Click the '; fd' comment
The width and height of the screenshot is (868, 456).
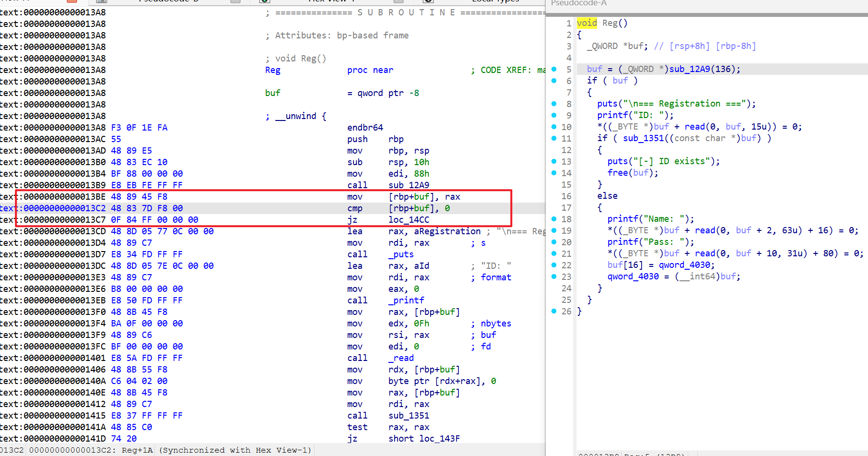481,347
